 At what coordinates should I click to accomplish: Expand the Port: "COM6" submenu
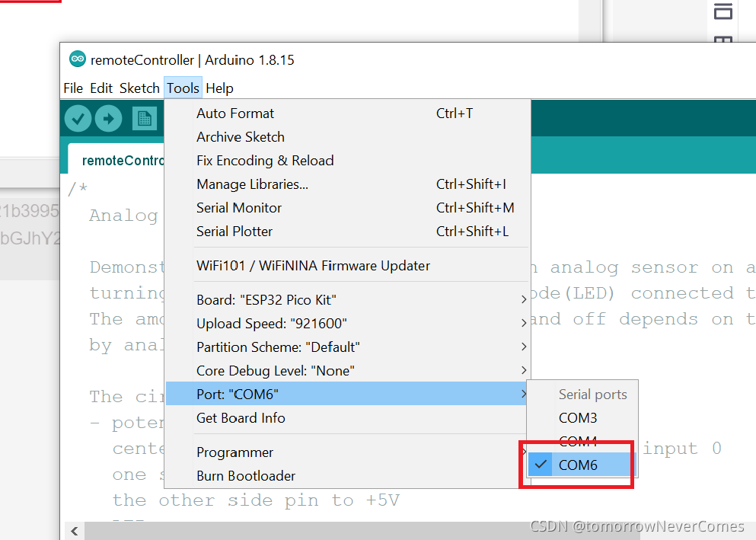click(347, 394)
